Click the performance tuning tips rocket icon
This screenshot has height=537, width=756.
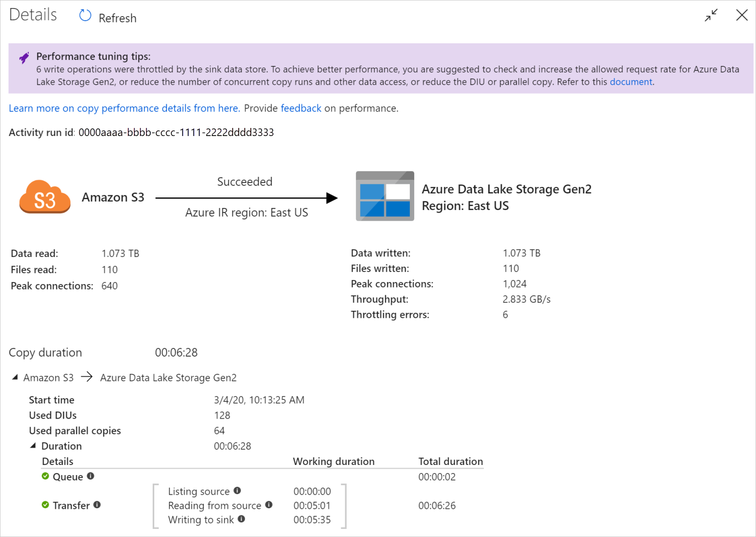[24, 57]
